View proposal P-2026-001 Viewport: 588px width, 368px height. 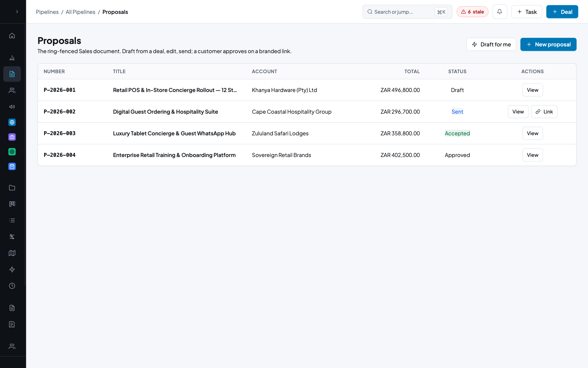(x=532, y=90)
